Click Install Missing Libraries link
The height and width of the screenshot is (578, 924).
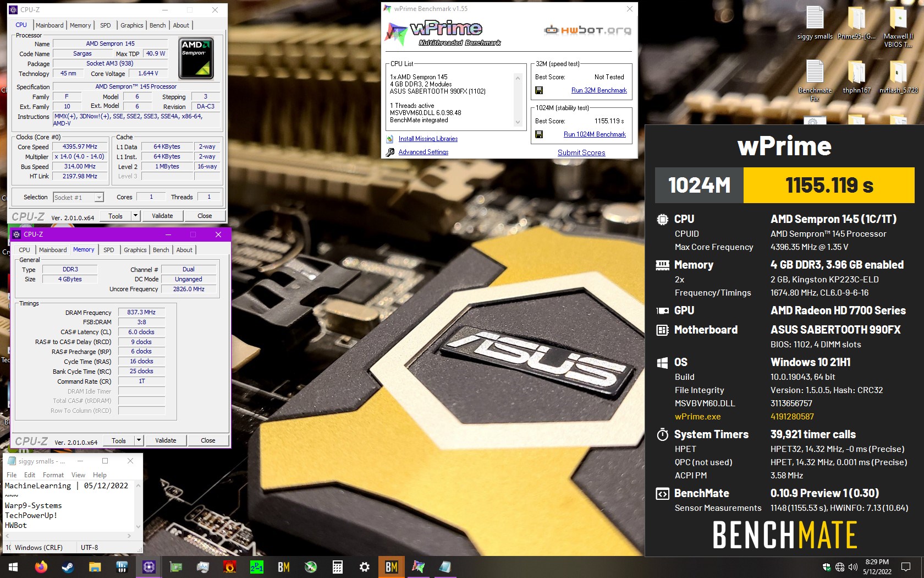[428, 139]
